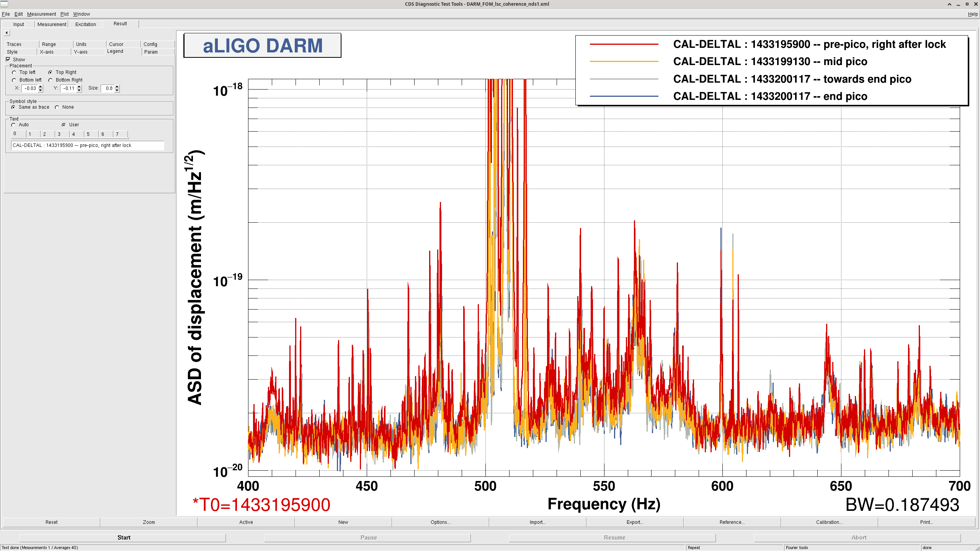The image size is (980, 551).
Task: Click the legend X offset field
Action: click(x=30, y=88)
